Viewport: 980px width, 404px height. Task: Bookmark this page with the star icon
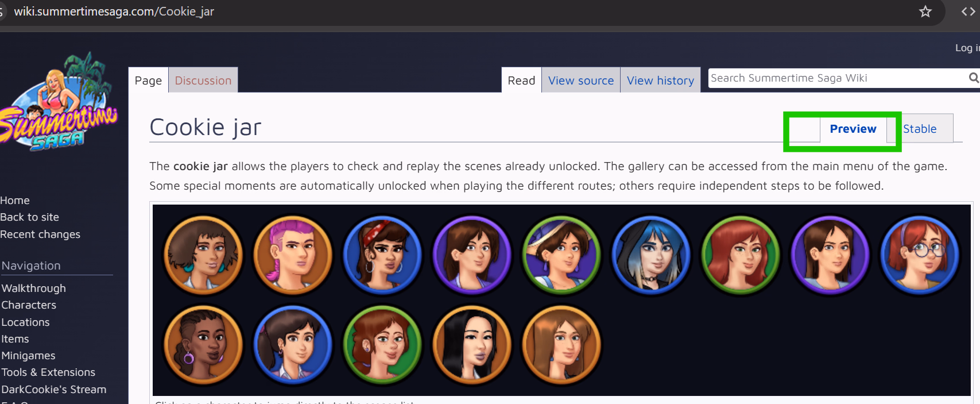click(x=925, y=11)
